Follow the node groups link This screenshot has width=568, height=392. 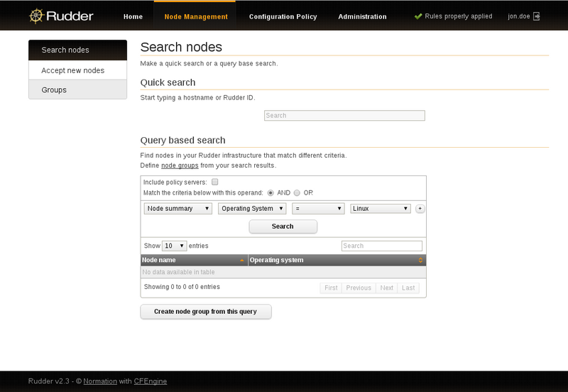click(x=180, y=165)
